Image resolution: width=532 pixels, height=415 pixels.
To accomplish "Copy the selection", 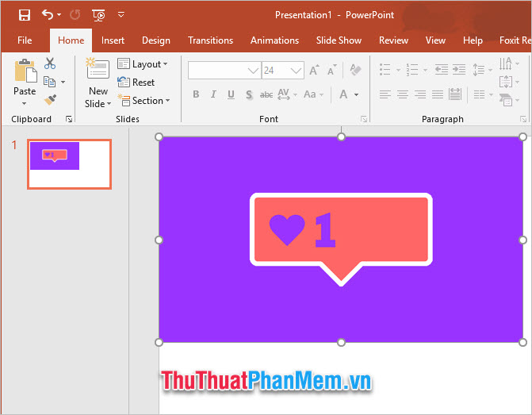I will pyautogui.click(x=49, y=82).
